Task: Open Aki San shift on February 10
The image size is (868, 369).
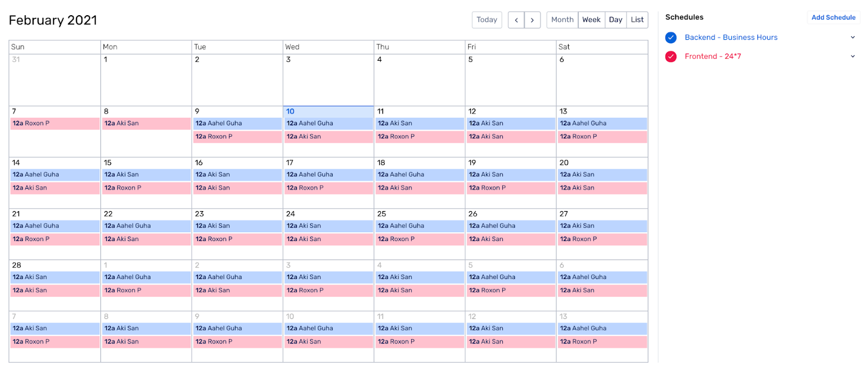Action: 329,137
